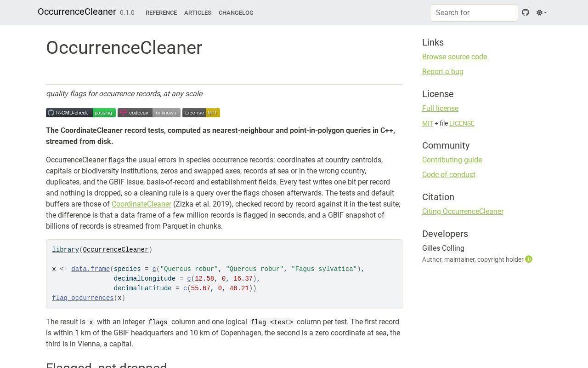This screenshot has width=588, height=368.
Task: Open the LICENSE file link
Action: point(462,123)
